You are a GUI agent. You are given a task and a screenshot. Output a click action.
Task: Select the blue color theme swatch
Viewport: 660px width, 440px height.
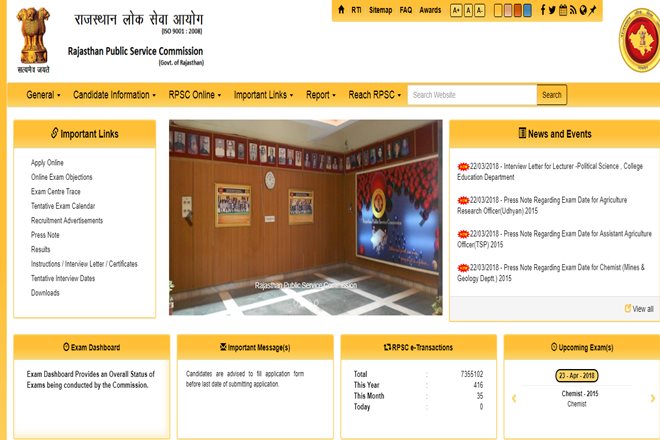528,10
